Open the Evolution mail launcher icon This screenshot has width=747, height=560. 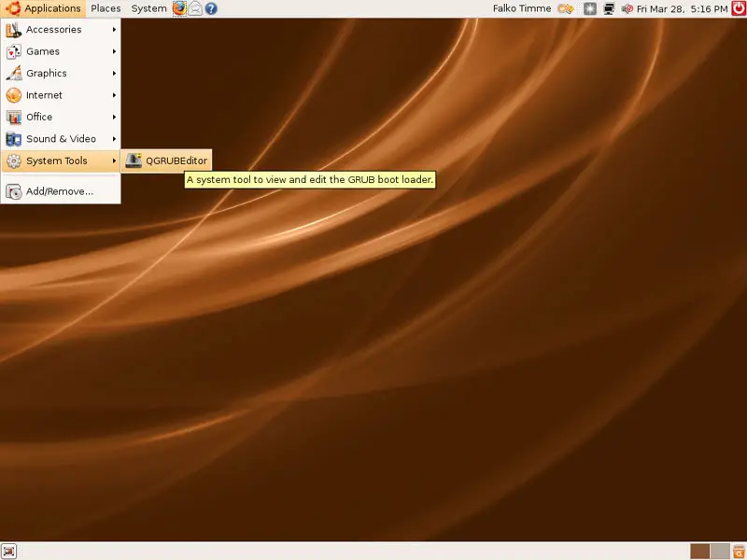point(195,8)
